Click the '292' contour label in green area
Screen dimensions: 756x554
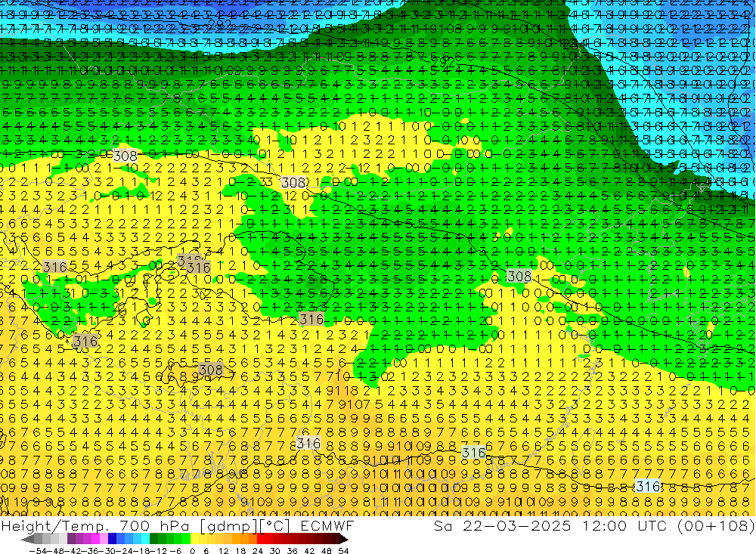pos(442,62)
